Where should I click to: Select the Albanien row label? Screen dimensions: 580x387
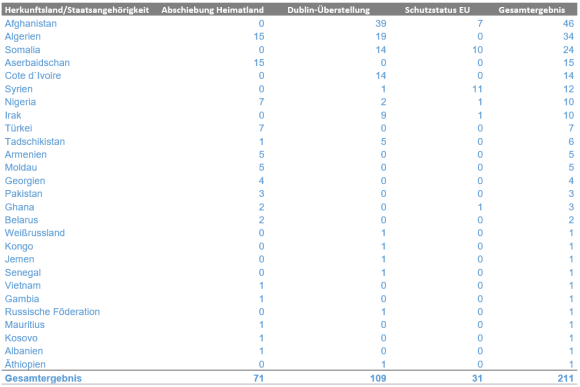tap(24, 351)
